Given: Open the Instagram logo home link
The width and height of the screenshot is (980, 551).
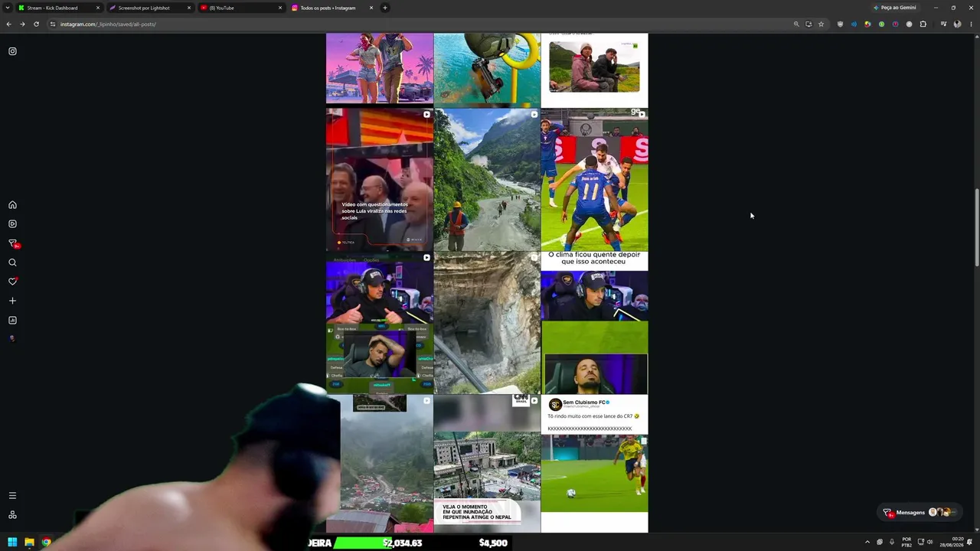Looking at the screenshot, I should pyautogui.click(x=12, y=51).
